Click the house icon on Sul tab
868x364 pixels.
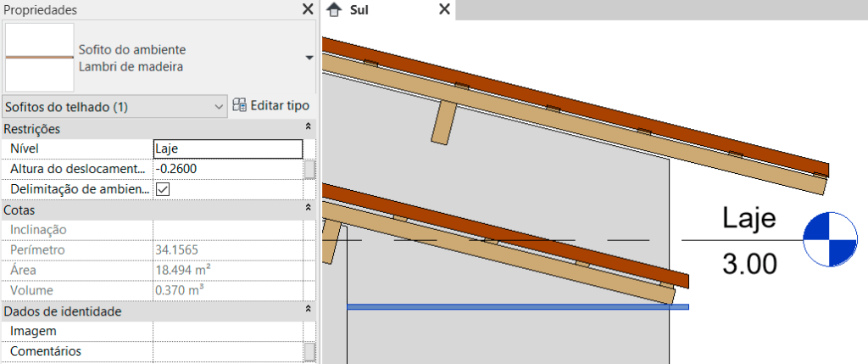point(334,10)
